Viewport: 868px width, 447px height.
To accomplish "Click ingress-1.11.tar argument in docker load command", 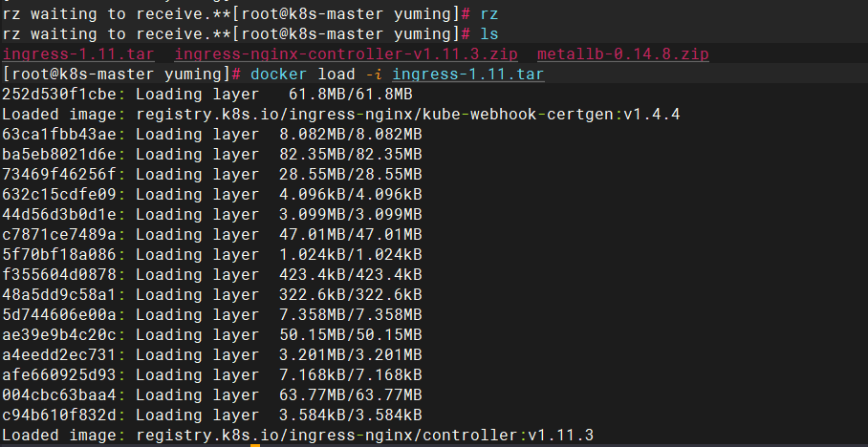I will pos(468,74).
